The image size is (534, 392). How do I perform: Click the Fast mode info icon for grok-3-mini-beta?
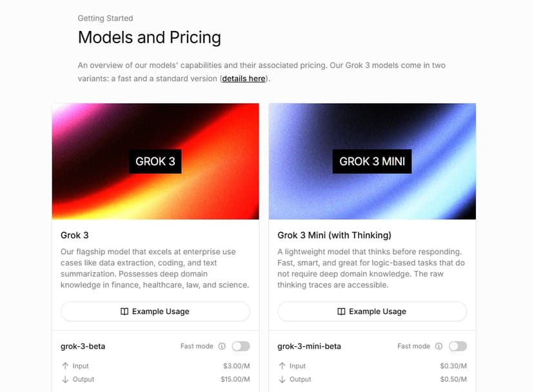439,346
